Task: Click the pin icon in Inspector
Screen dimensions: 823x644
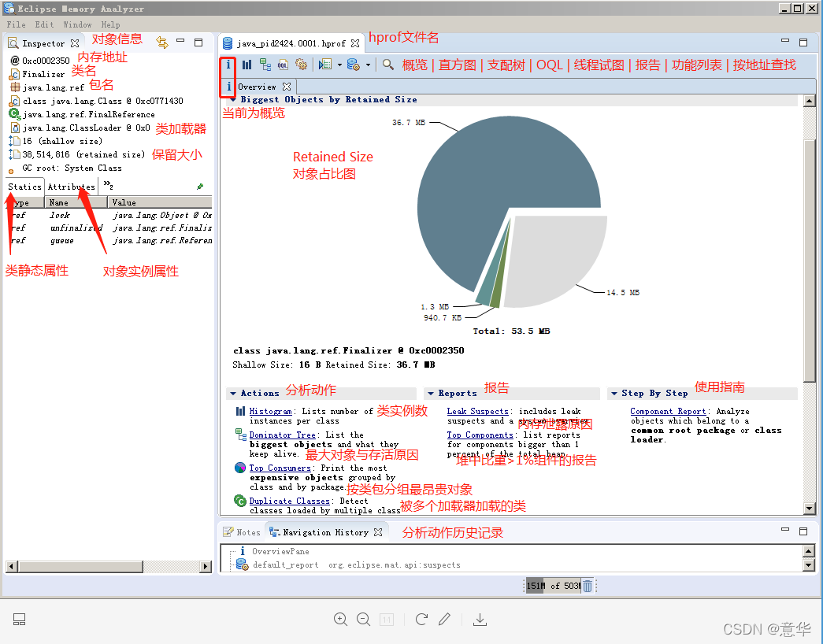Action: coord(200,187)
